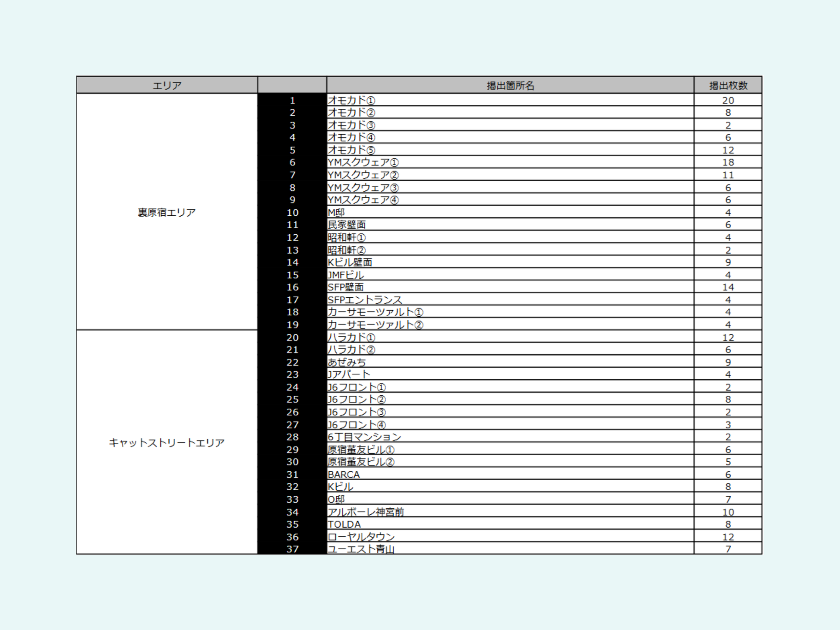Click the count 5 for 原宿董友ビル②
Image resolution: width=840 pixels, height=630 pixels.
tap(728, 462)
